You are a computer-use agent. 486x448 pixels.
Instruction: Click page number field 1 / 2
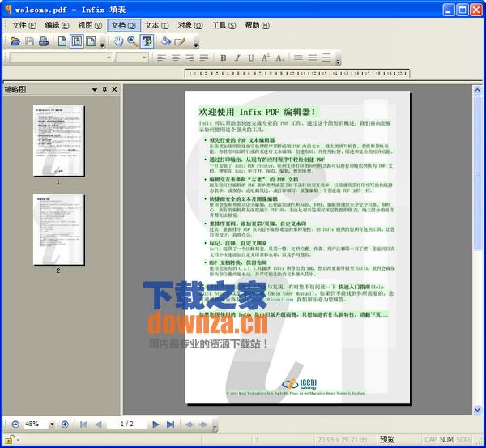point(127,424)
